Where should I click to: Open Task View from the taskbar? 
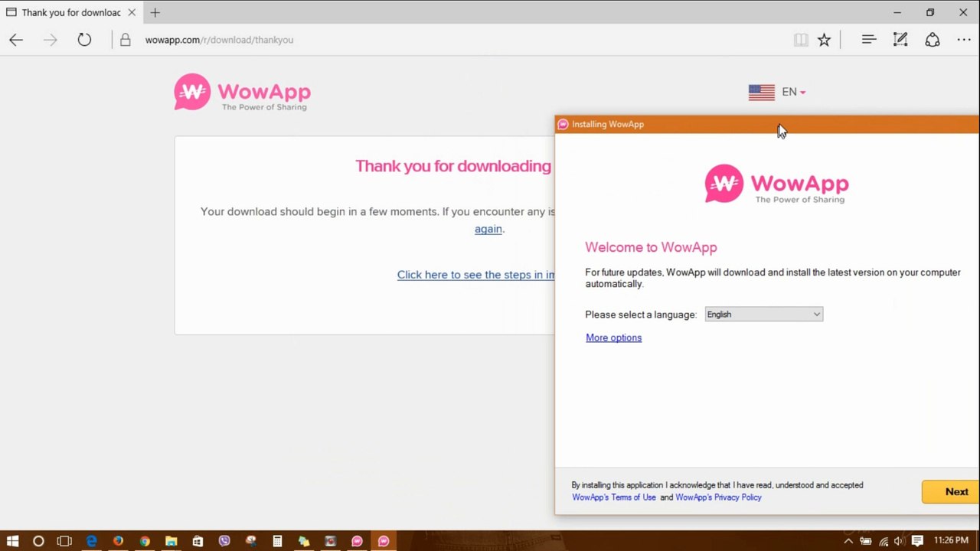point(64,541)
